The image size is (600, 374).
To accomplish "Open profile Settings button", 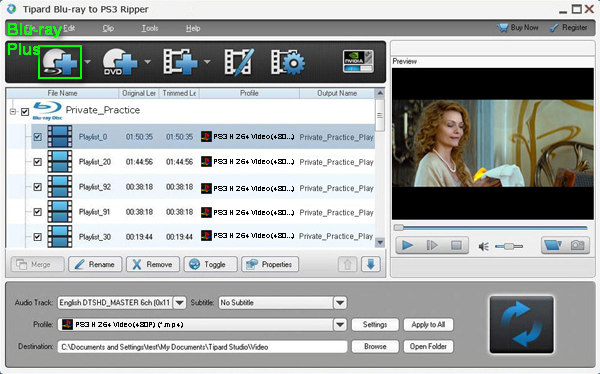I will 375,325.
